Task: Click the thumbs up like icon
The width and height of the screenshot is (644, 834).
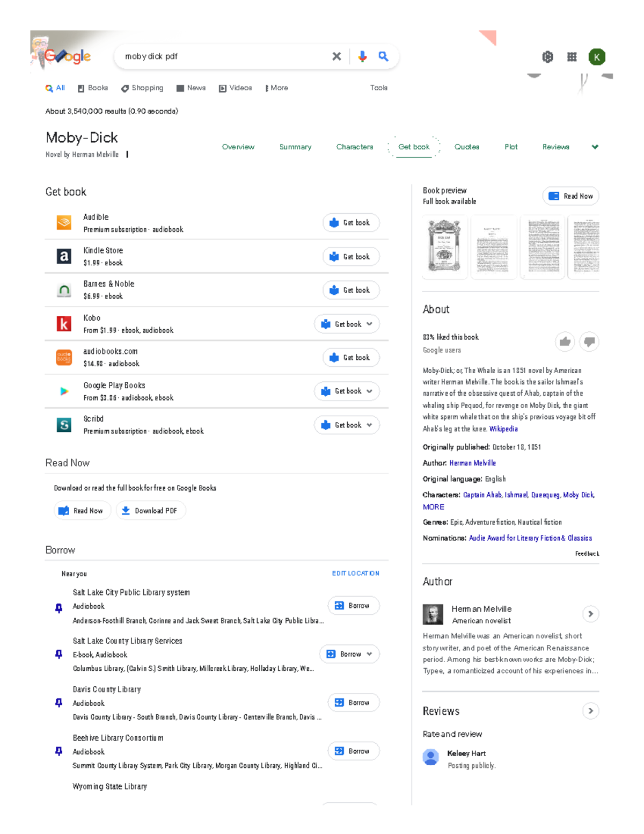Action: pyautogui.click(x=565, y=342)
